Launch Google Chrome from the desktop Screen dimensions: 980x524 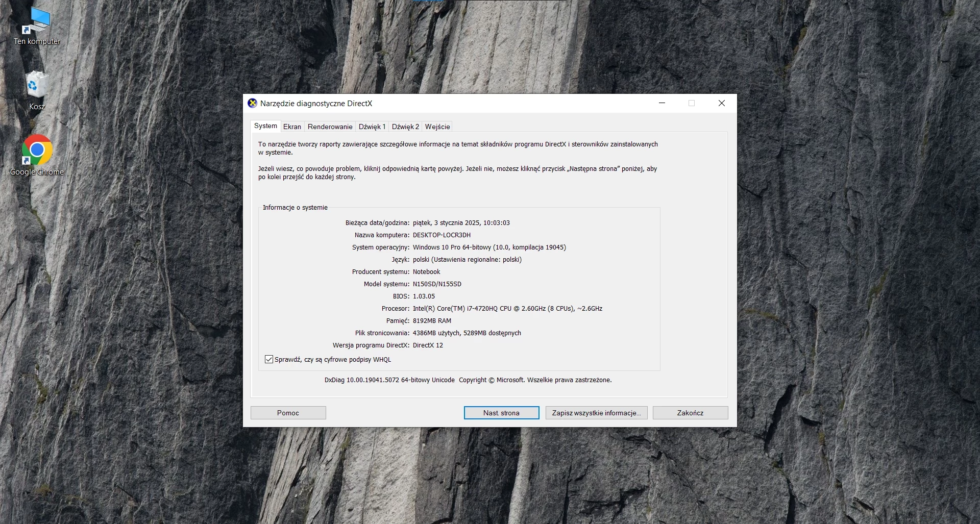tap(37, 155)
